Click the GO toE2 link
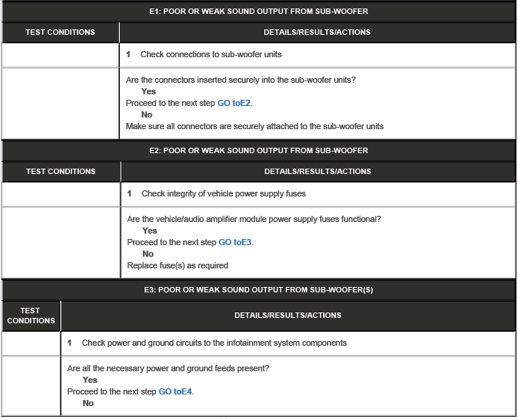Viewport: 518px width, 420px height. click(234, 103)
